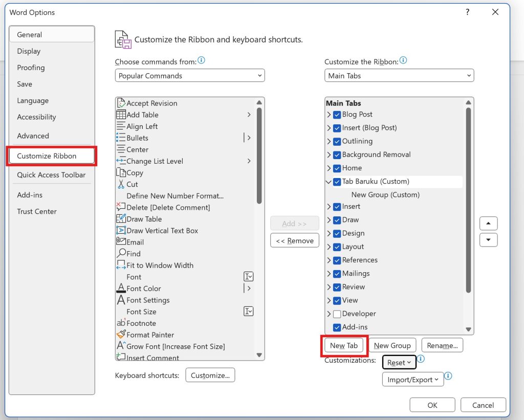524x420 pixels.
Task: Click the Move Up arrow button
Action: click(x=489, y=224)
